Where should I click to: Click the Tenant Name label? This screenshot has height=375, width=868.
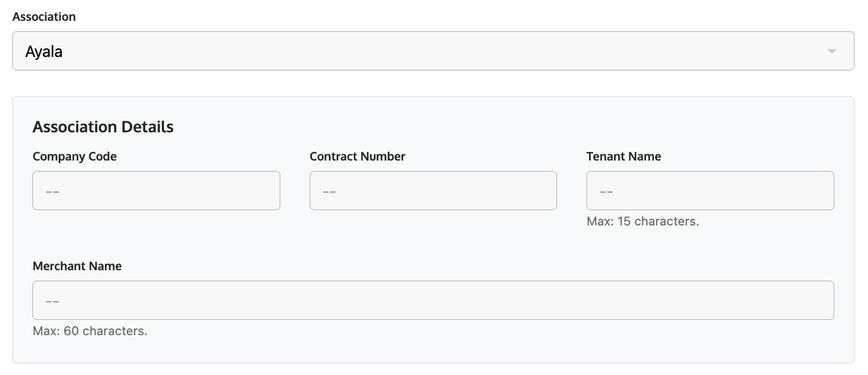(x=624, y=156)
